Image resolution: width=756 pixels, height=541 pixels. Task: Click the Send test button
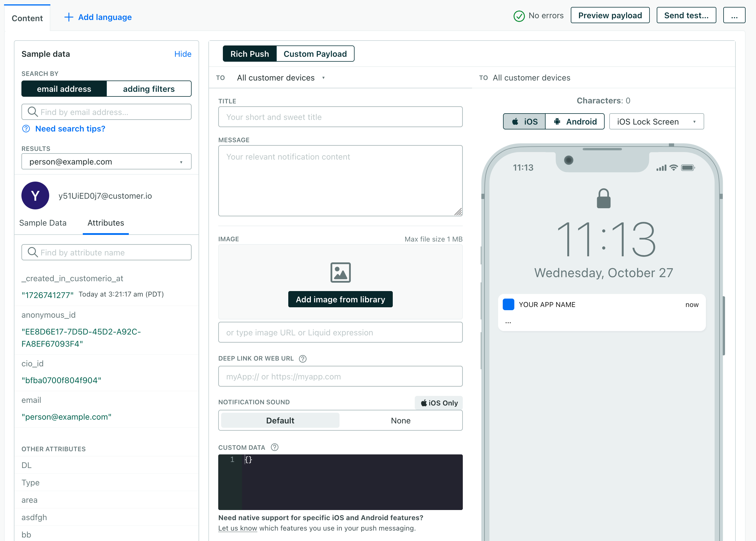click(x=687, y=16)
